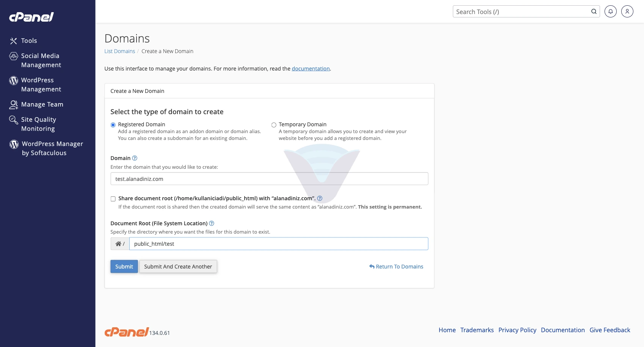Click help icon beside Share document root

[320, 198]
